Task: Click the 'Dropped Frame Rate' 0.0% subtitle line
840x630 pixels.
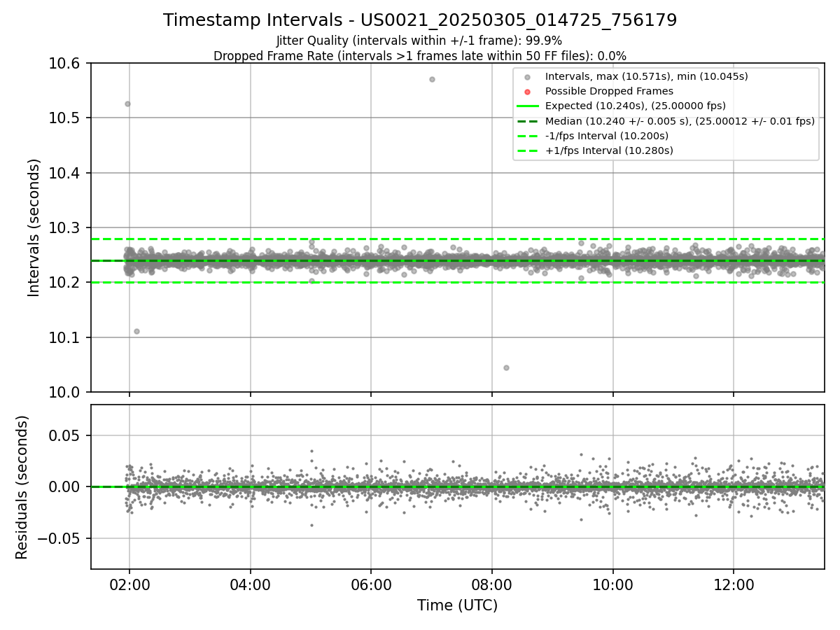Action: (x=420, y=56)
